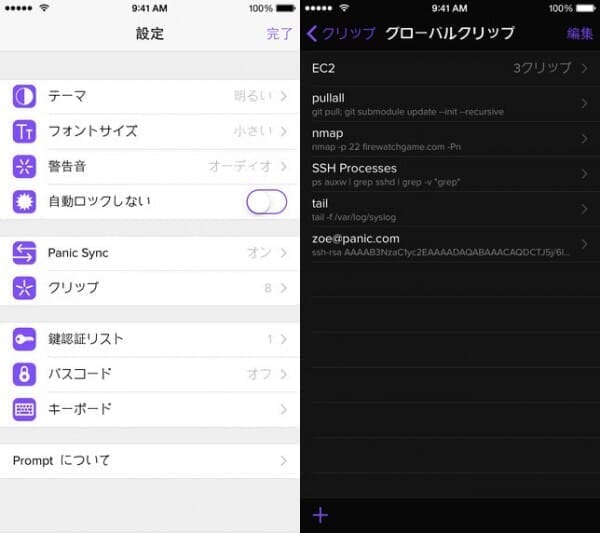Tap the 設定 title text
Screen dimensions: 600x533
150,34
